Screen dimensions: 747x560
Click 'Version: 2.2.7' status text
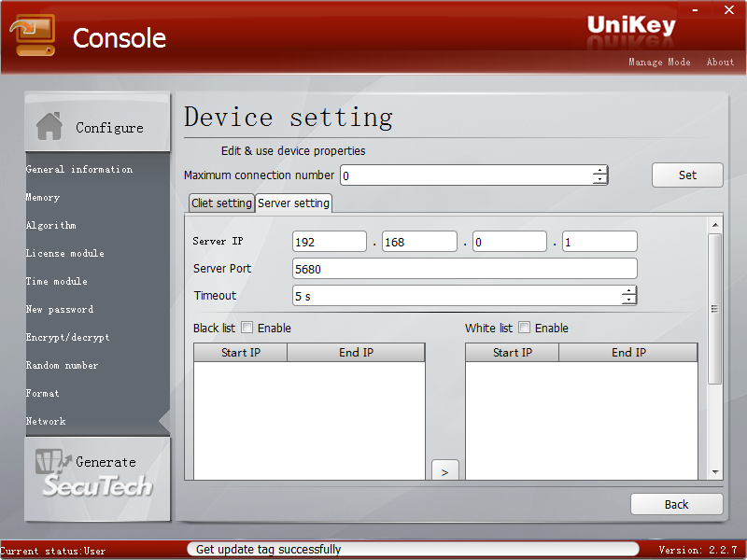click(x=698, y=550)
